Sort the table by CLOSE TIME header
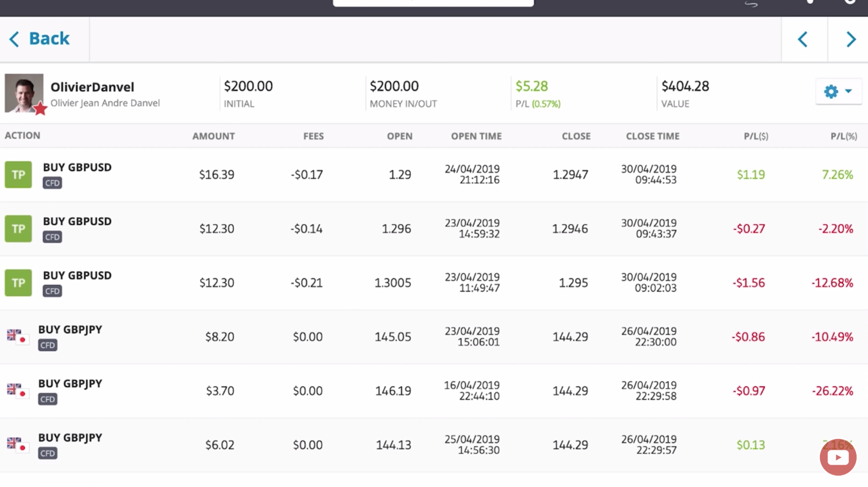The image size is (868, 487). click(x=652, y=136)
